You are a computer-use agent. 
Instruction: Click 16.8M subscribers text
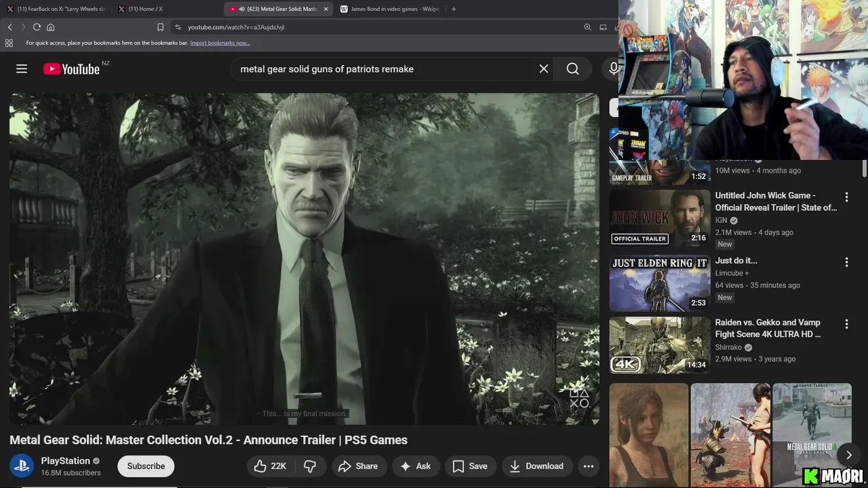(x=71, y=473)
